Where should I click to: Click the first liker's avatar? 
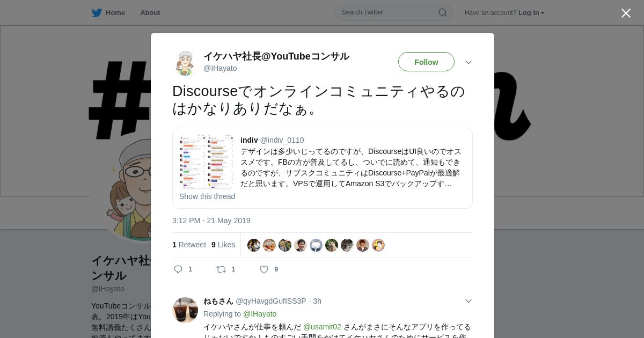tap(254, 245)
